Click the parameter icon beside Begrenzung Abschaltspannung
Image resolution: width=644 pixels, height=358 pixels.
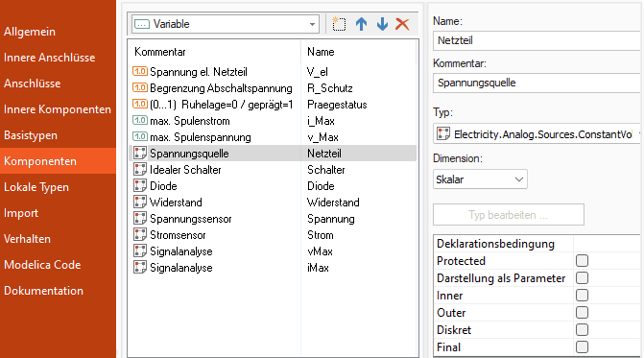139,88
